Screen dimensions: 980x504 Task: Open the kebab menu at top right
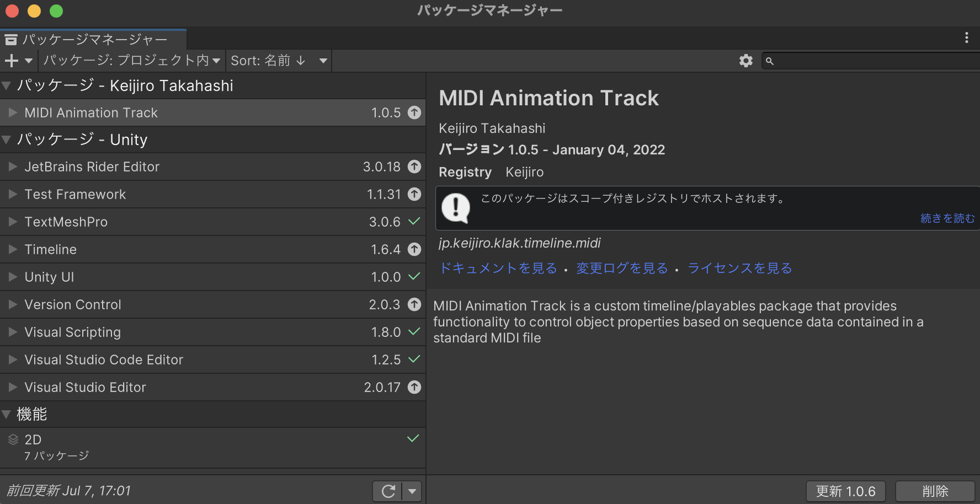click(x=966, y=37)
